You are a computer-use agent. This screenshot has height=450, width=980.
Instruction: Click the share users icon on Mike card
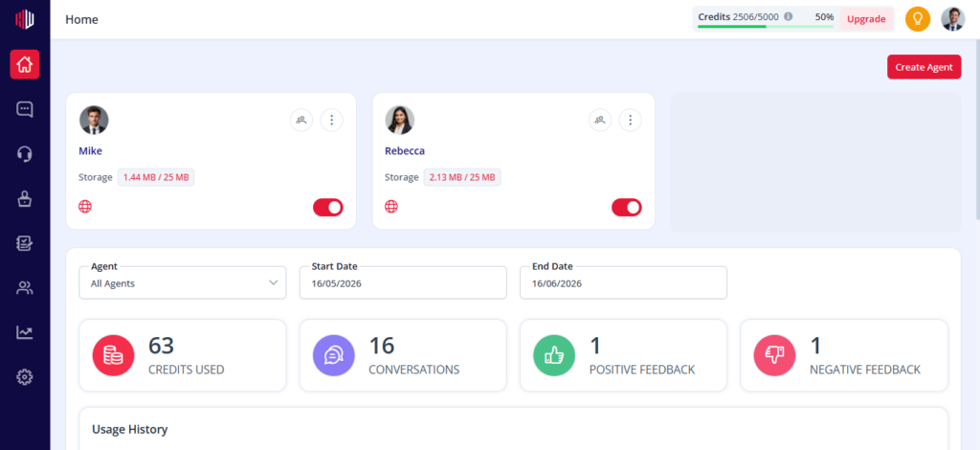point(301,120)
